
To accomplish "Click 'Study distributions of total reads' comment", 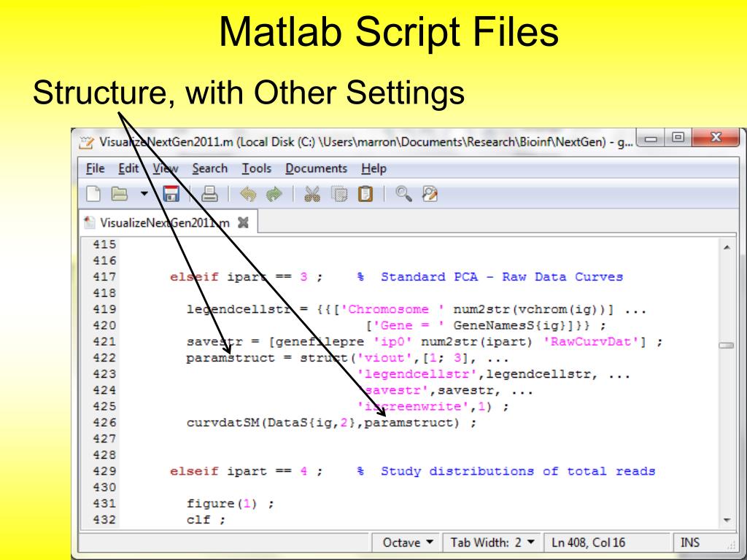I will 518,471.
